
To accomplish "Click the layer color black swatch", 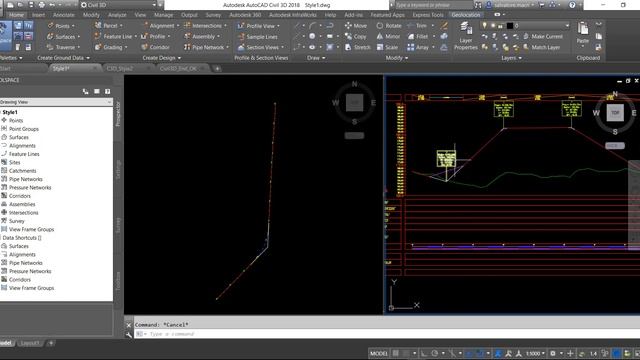I will [510, 25].
